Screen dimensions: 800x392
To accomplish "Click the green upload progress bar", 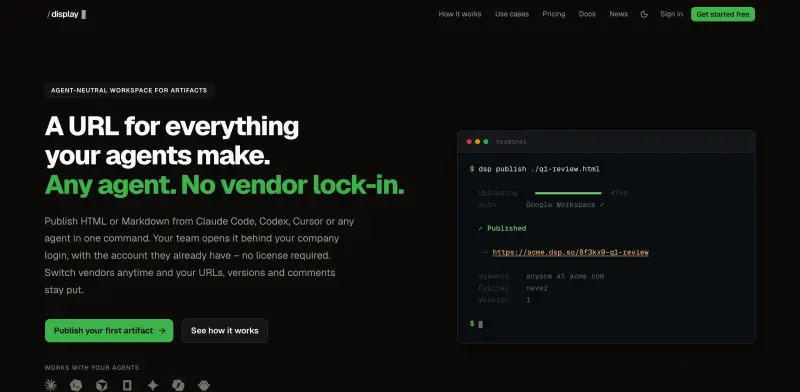I will click(568, 193).
